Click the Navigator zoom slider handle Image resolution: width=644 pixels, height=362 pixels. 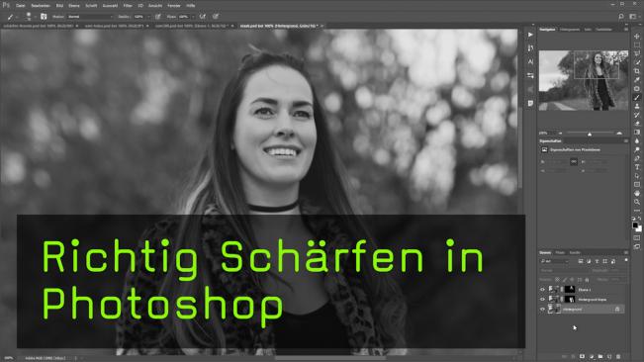click(x=590, y=134)
